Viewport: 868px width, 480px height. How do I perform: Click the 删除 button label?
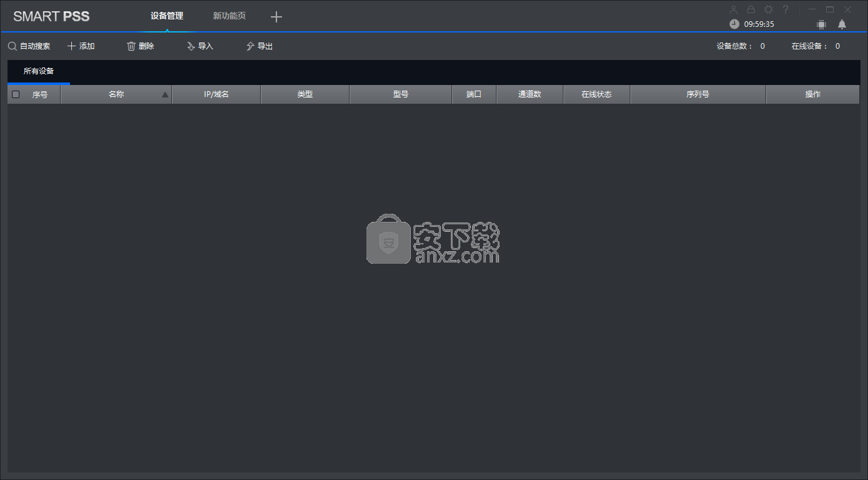tap(146, 46)
